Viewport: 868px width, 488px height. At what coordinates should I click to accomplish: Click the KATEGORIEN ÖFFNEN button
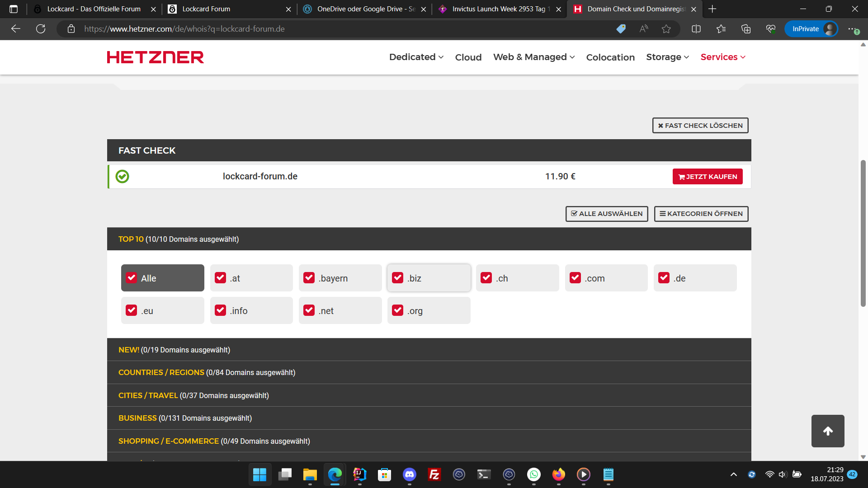click(701, 214)
